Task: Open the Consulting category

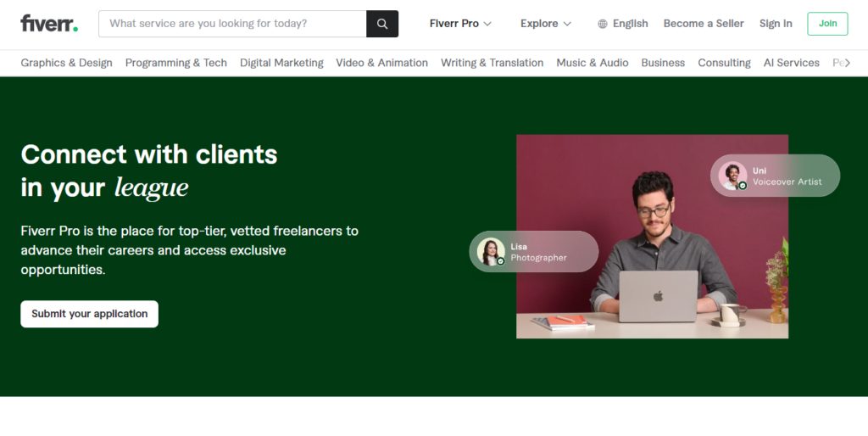Action: [724, 63]
